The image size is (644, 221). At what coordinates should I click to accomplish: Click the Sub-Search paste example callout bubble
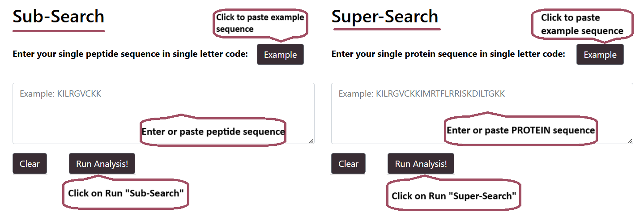260,23
